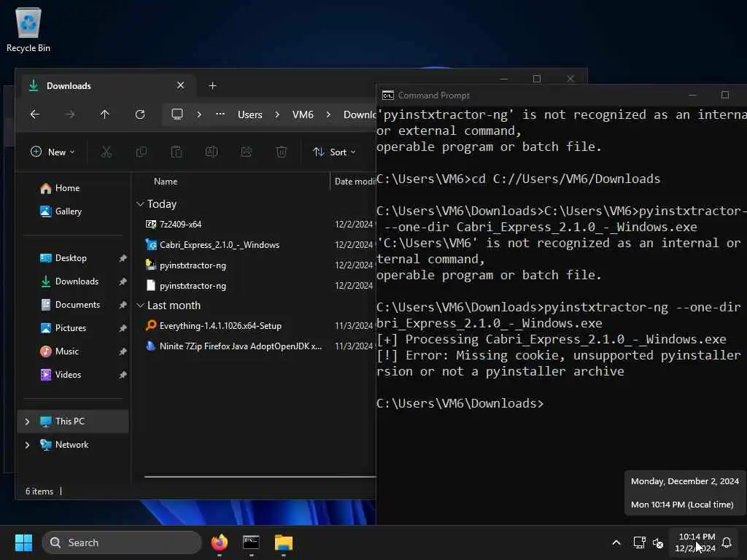Switch to Command Prompt via taskbar icon

tap(251, 542)
